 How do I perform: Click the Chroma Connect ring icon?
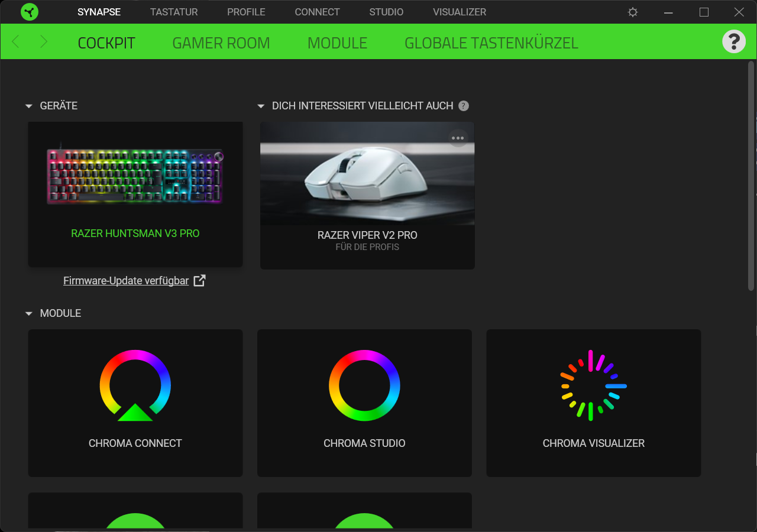tap(135, 385)
